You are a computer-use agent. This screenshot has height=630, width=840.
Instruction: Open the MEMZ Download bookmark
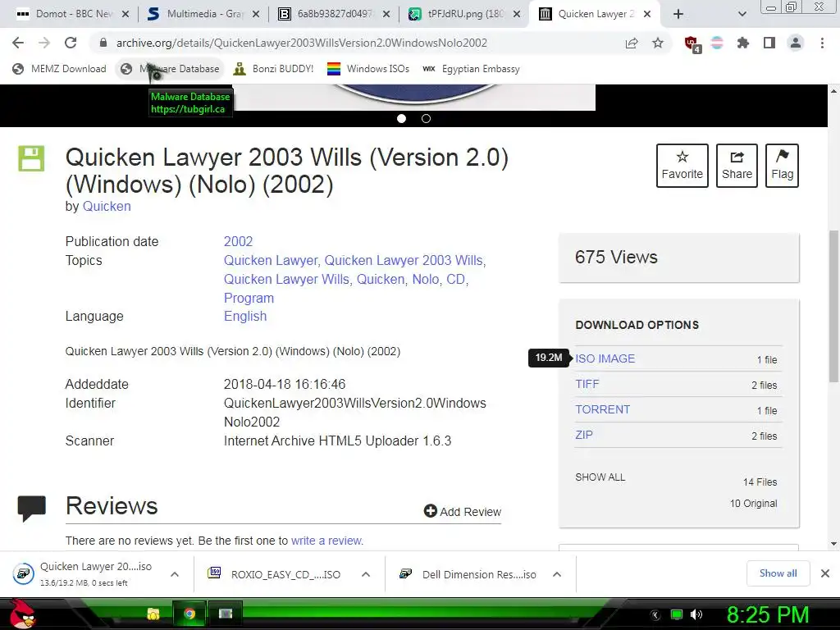point(59,69)
